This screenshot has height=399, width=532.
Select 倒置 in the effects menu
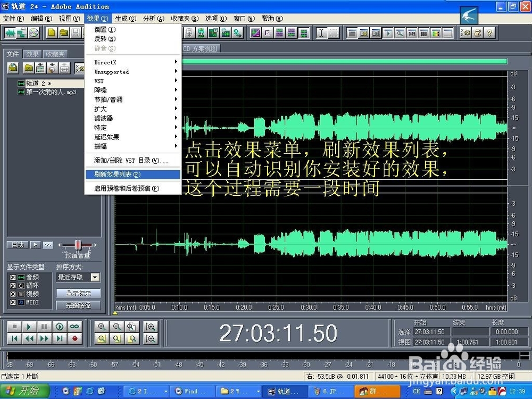[x=133, y=29]
